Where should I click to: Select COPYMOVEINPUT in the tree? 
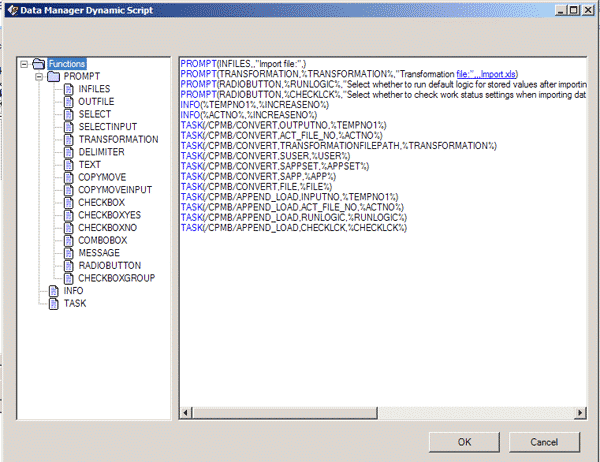[x=115, y=190]
